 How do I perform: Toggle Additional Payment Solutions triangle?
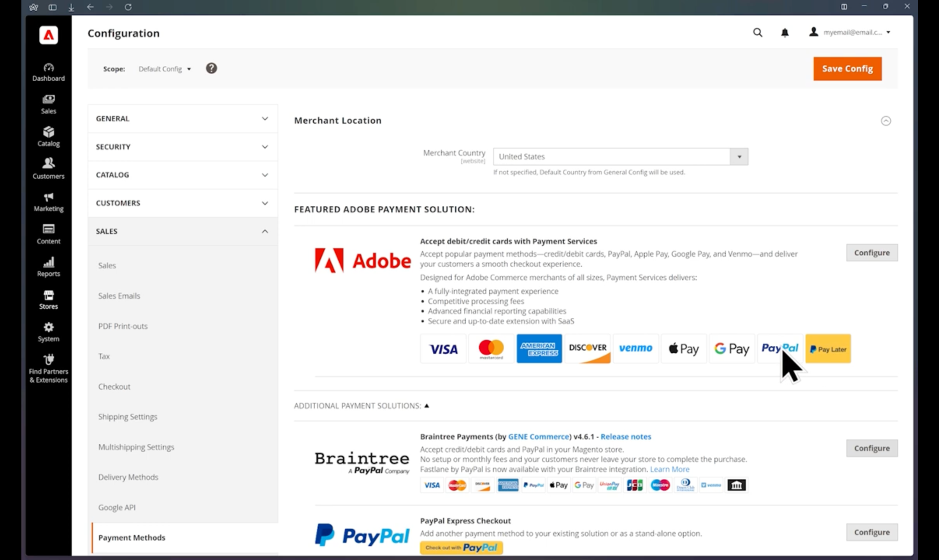tap(427, 406)
